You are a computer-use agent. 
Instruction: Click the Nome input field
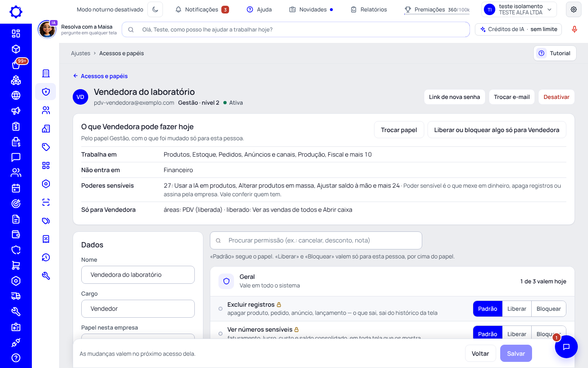coord(138,275)
